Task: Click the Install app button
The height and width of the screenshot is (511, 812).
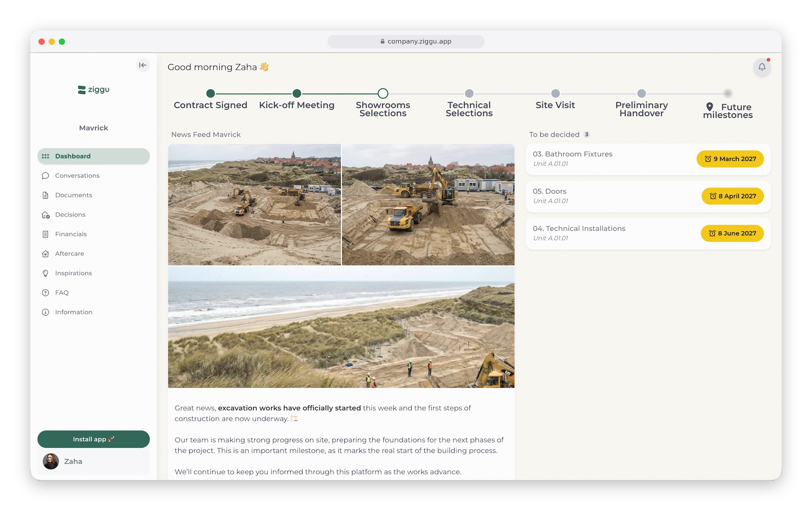Action: click(94, 439)
